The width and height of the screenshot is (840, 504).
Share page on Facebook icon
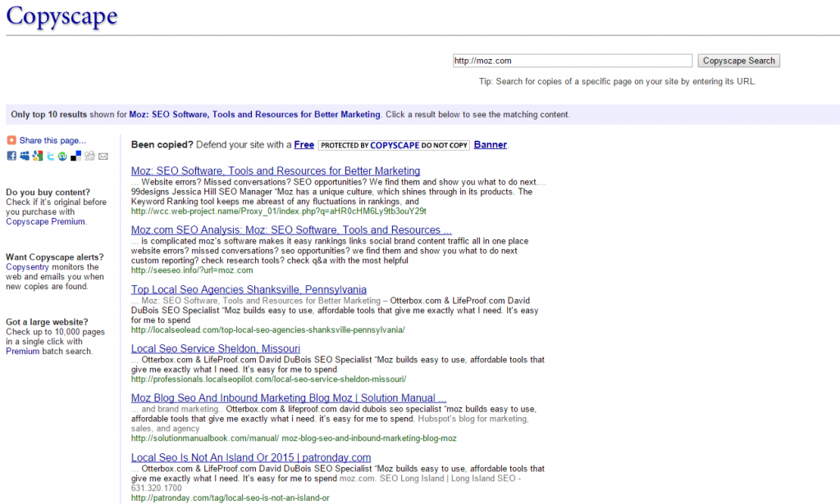(11, 156)
